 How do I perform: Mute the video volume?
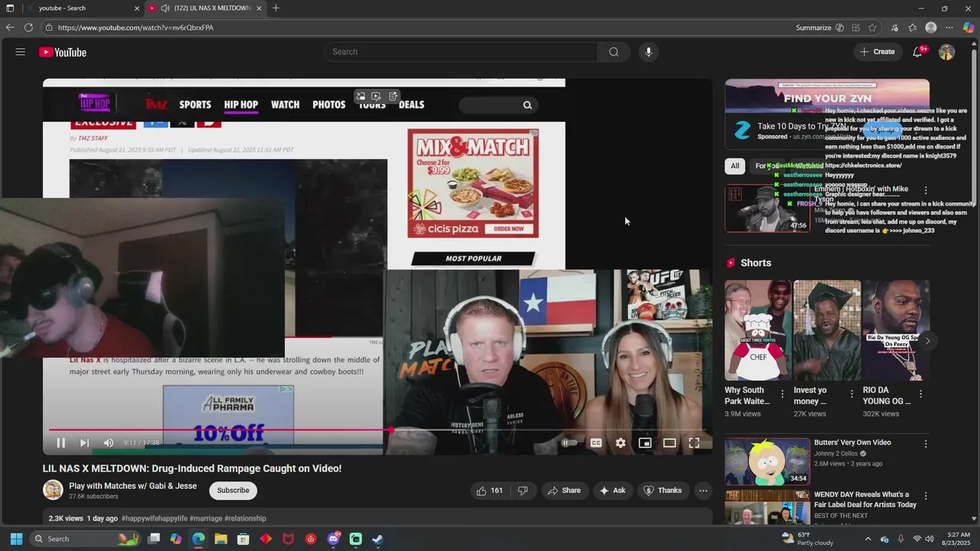109,442
